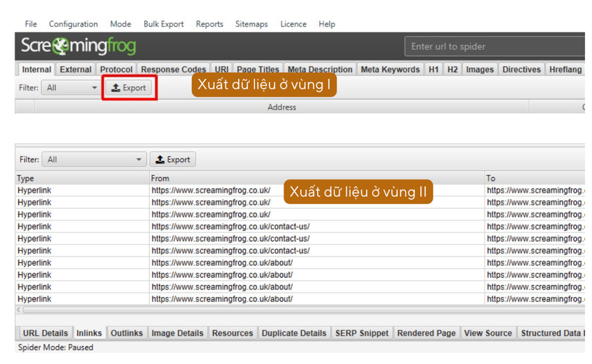Screen dimensions: 592x364
Task: Open the lower pane Filter All dropdown
Action: click(x=94, y=159)
